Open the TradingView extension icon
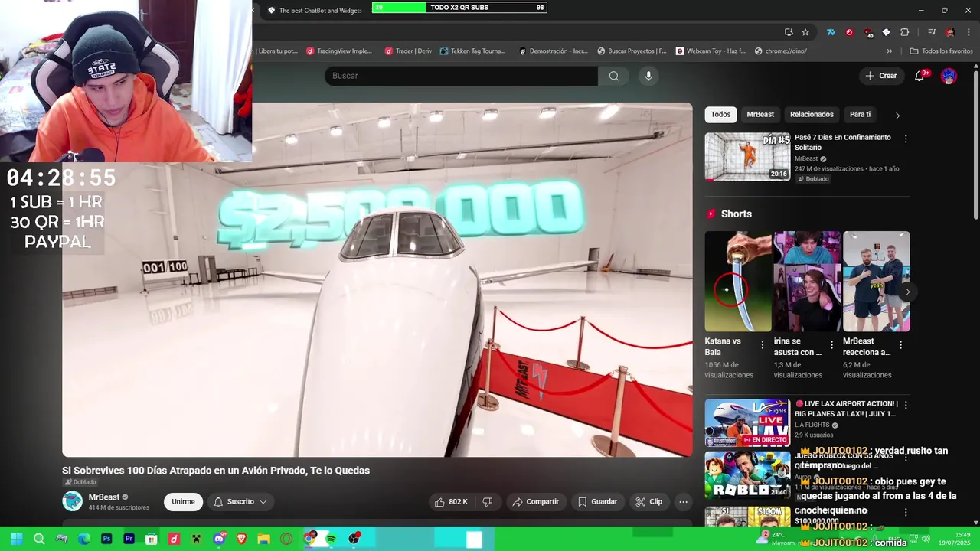Image resolution: width=980 pixels, height=551 pixels. click(831, 32)
